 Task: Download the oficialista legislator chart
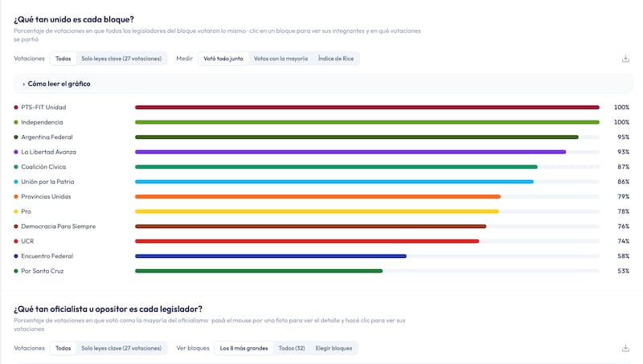tap(625, 348)
